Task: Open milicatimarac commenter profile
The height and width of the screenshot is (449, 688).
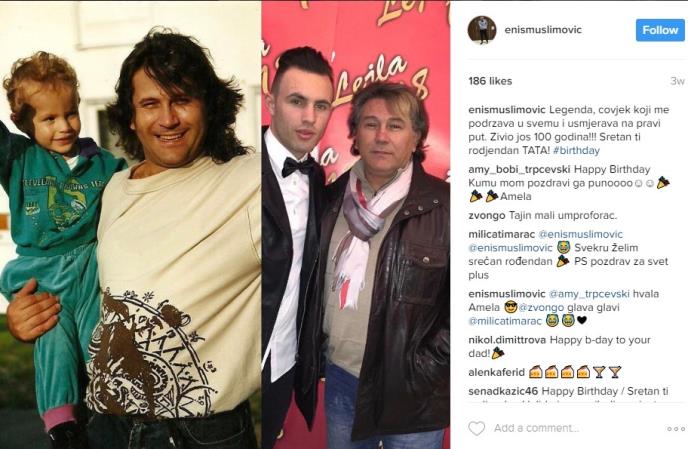Action: pyautogui.click(x=502, y=234)
